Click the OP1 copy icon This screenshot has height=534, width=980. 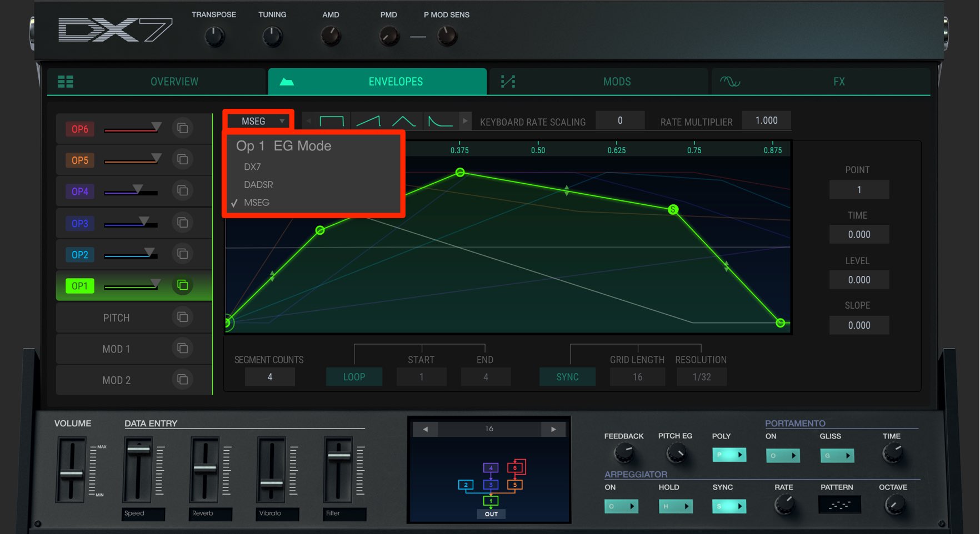tap(182, 285)
